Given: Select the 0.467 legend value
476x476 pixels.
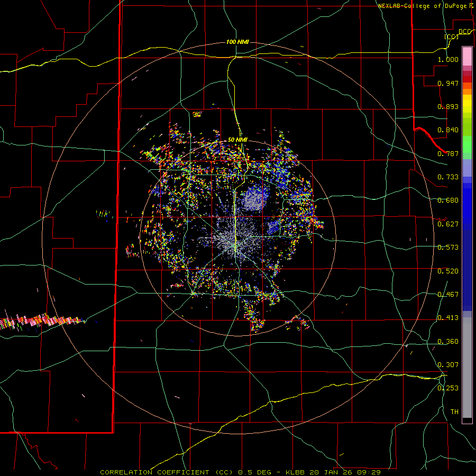Looking at the screenshot, I should pos(448,295).
